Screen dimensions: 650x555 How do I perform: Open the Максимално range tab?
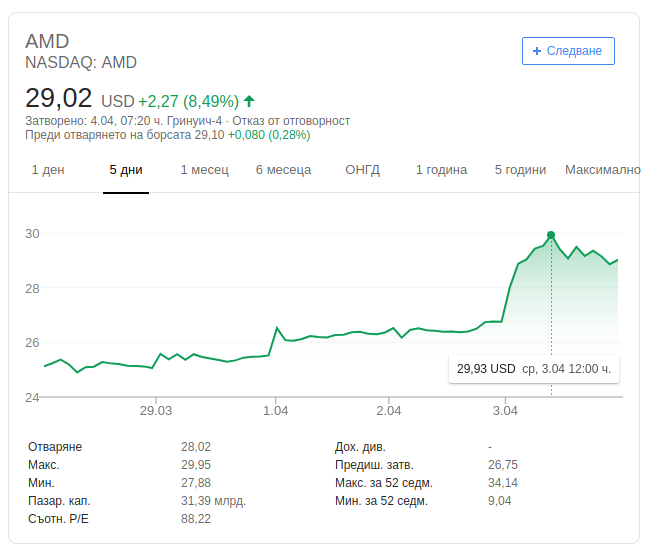coord(602,170)
